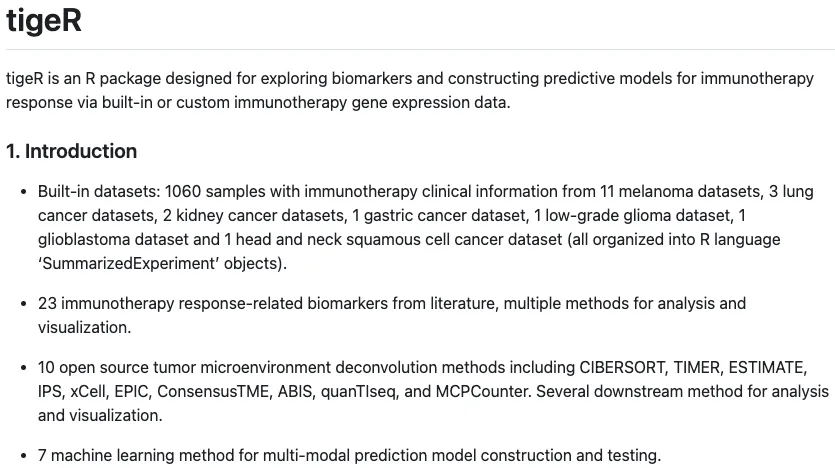This screenshot has height=468, width=835.
Task: Click the intro paragraph describing the tigeR package
Action: coord(409,90)
